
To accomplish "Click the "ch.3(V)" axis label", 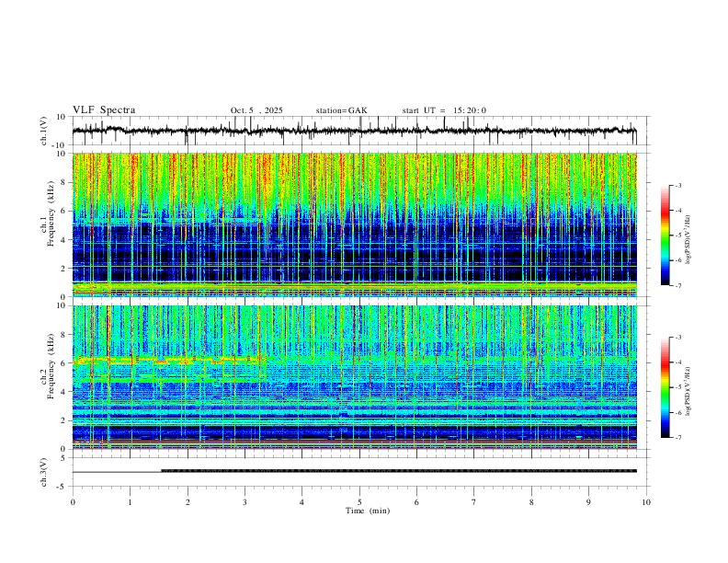I will coord(44,473).
